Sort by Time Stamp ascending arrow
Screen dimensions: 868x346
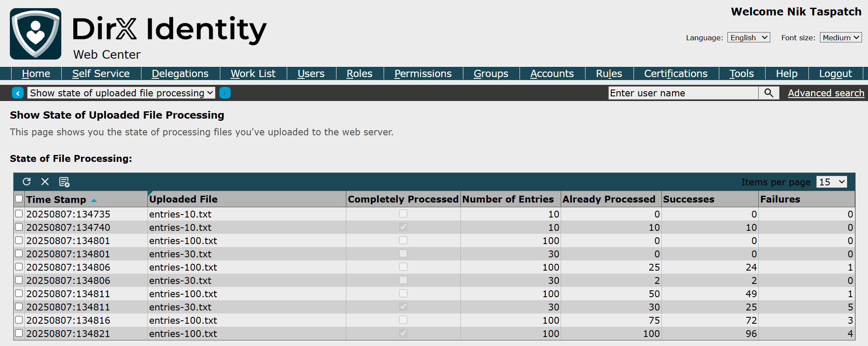point(94,200)
